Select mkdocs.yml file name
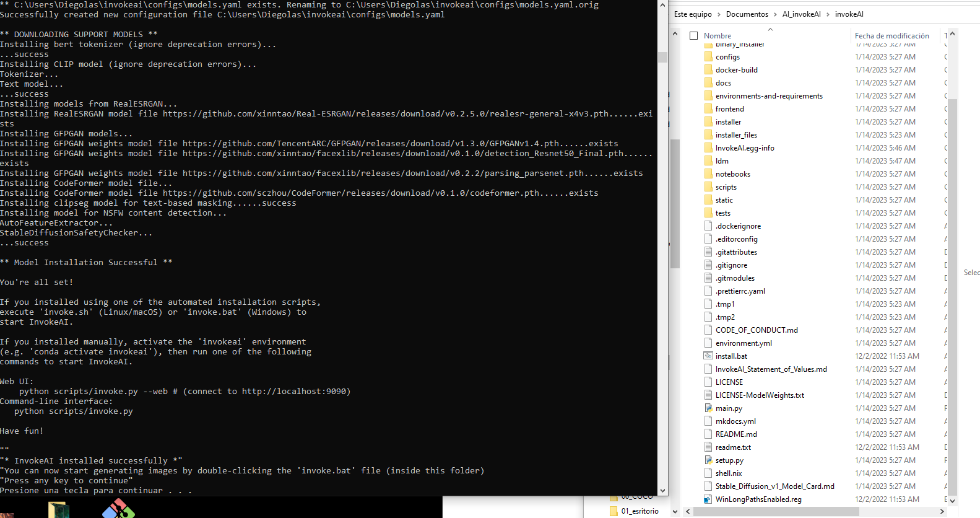Viewport: 980px width, 518px height. [735, 421]
